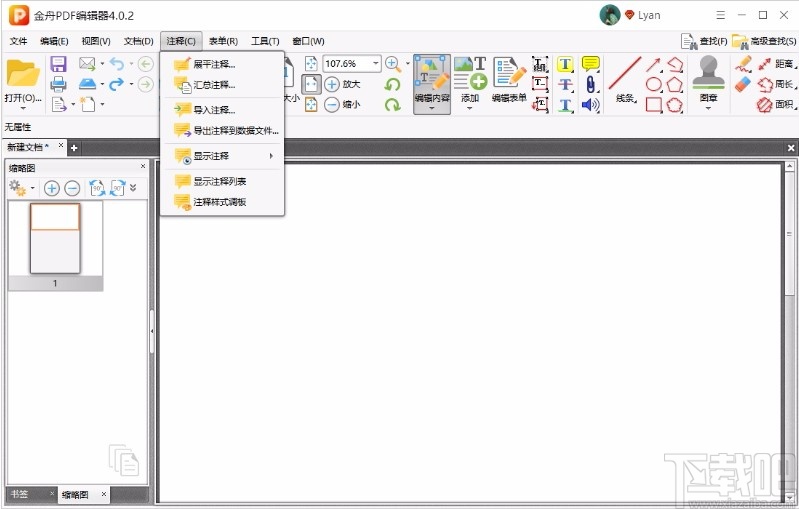Click the 图章 stamp tool
The height and width of the screenshot is (509, 799).
(x=708, y=83)
